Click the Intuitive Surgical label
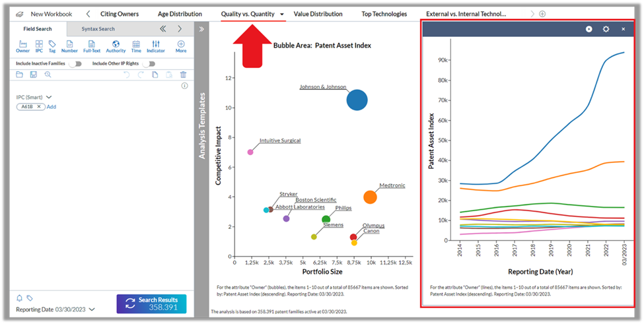The width and height of the screenshot is (644, 324). [280, 141]
